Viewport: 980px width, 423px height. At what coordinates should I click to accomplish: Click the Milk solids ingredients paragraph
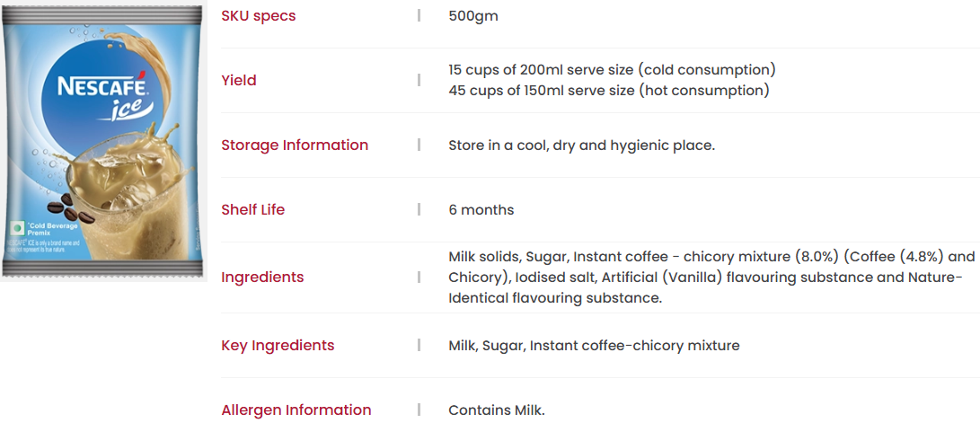[712, 278]
